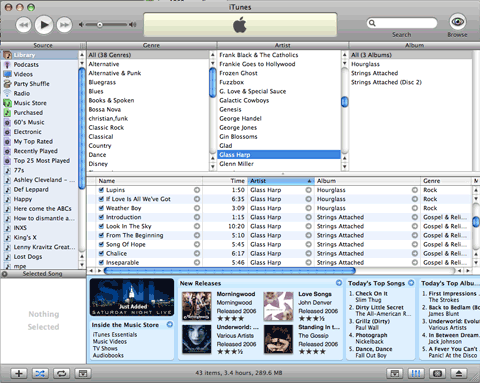Open Music Videos link
This screenshot has height=383, width=480.
(x=110, y=341)
